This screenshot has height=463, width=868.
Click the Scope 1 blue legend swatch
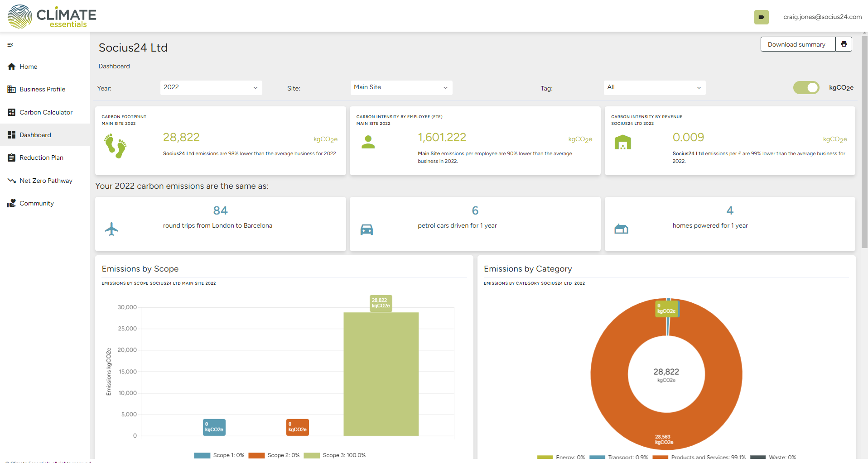pos(202,455)
